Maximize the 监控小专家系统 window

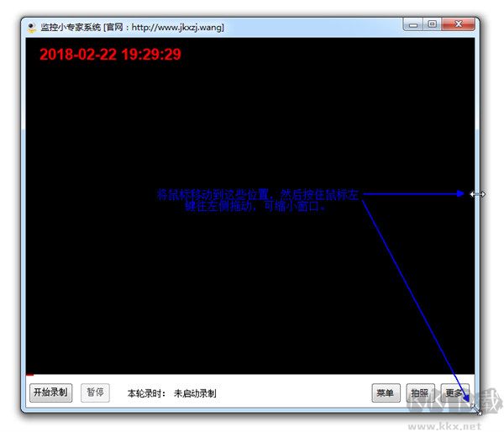coord(433,24)
